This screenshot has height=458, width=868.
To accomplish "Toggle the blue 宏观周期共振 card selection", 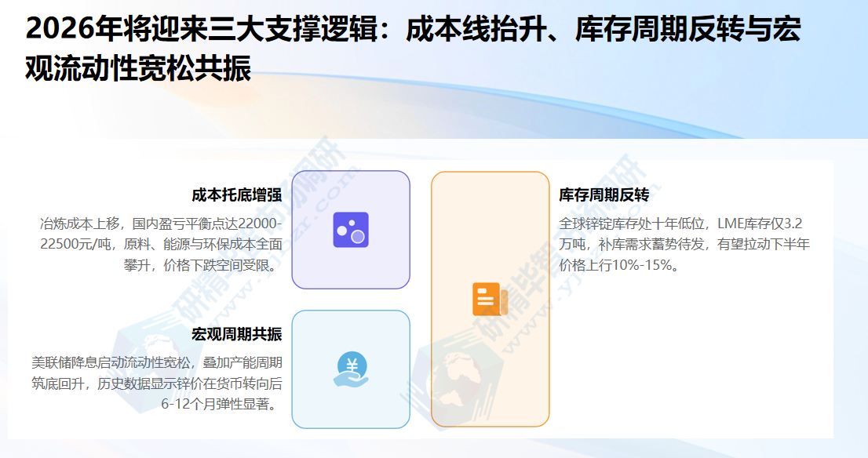I will point(352,369).
